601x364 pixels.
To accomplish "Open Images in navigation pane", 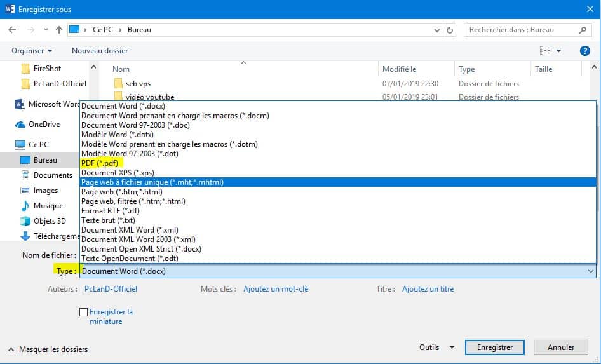I will (x=39, y=191).
